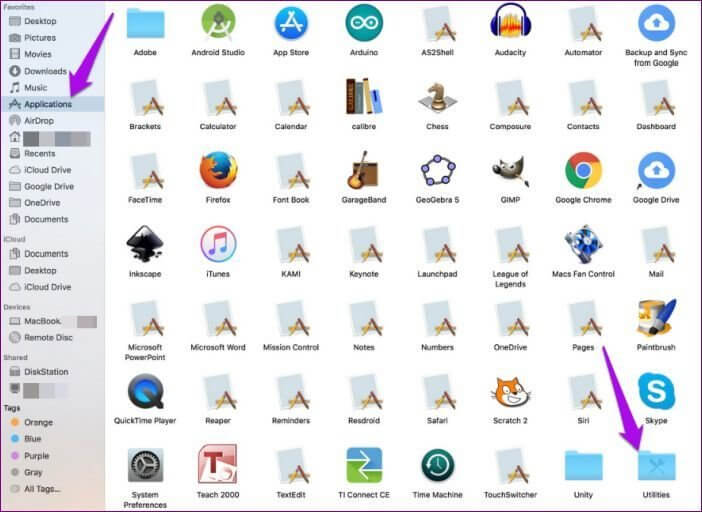This screenshot has width=702, height=512.
Task: Launch iTunes from the grid
Action: 218,244
